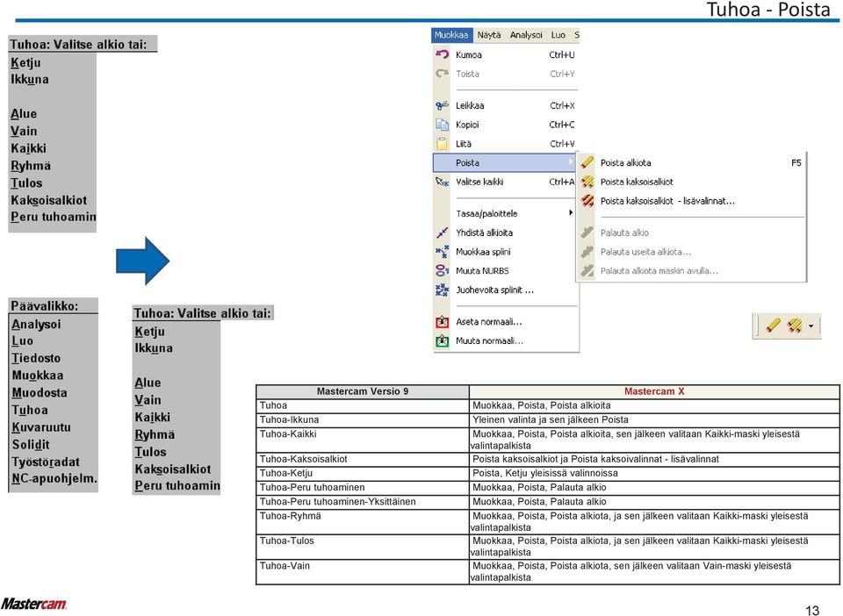Screen dimensions: 843x616
Task: Open the small toolbar dropdown arrow
Action: click(x=811, y=326)
